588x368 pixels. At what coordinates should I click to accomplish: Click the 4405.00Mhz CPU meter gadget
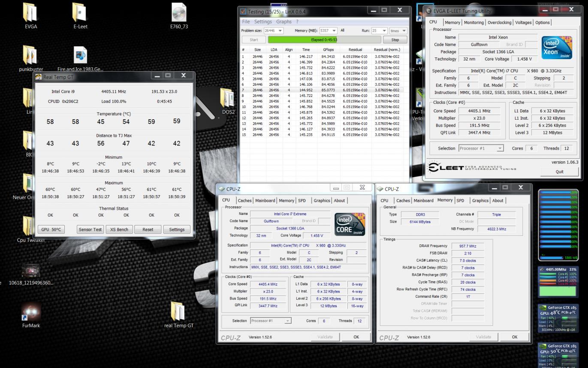click(558, 282)
